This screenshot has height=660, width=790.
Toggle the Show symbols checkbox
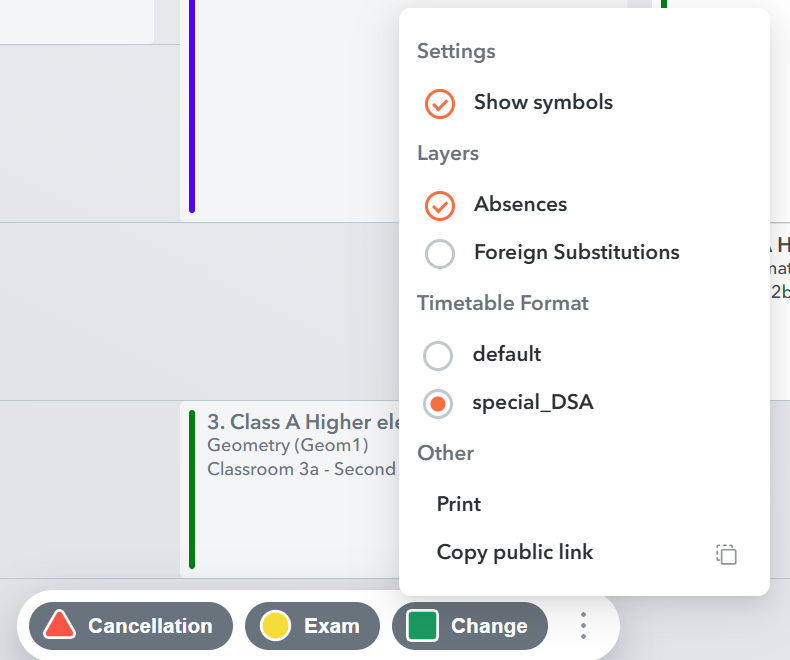440,103
